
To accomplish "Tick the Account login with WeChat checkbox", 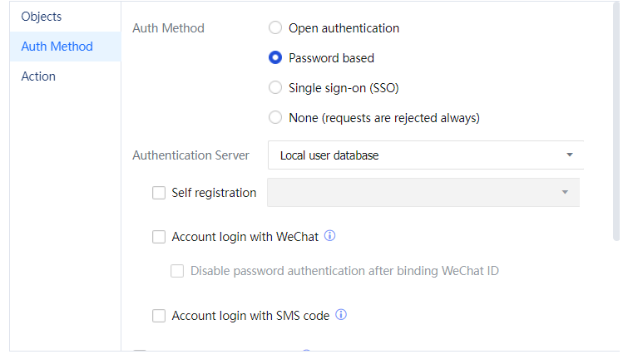I will (x=159, y=237).
